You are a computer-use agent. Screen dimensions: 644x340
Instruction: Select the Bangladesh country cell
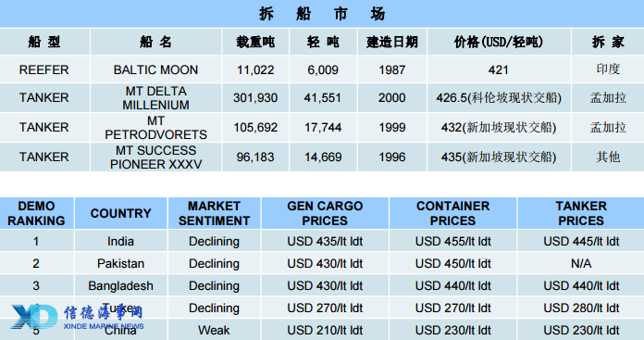[120, 285]
